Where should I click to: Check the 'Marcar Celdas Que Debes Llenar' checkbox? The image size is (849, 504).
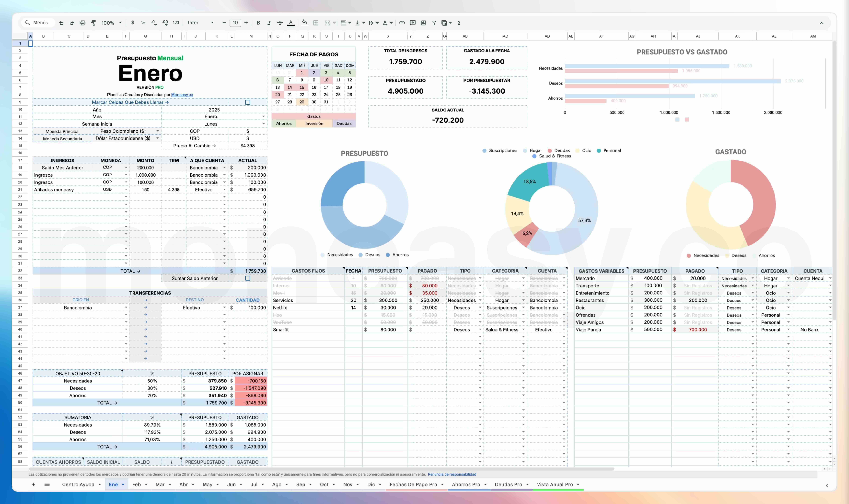click(248, 102)
